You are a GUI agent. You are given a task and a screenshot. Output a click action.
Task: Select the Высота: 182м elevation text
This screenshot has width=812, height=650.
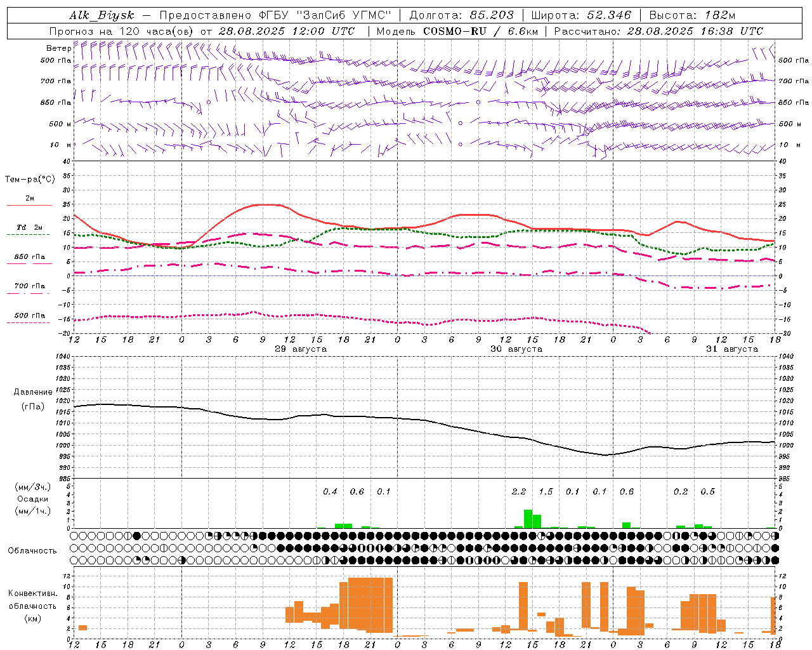pos(692,15)
